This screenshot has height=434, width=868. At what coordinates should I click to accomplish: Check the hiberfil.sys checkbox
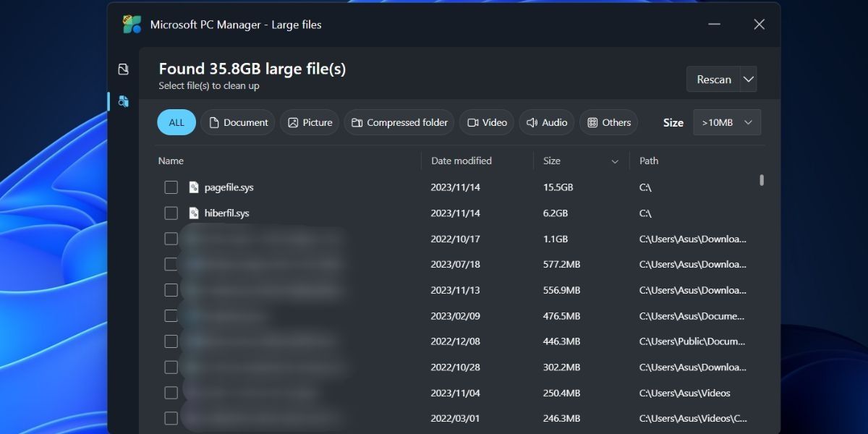point(171,213)
